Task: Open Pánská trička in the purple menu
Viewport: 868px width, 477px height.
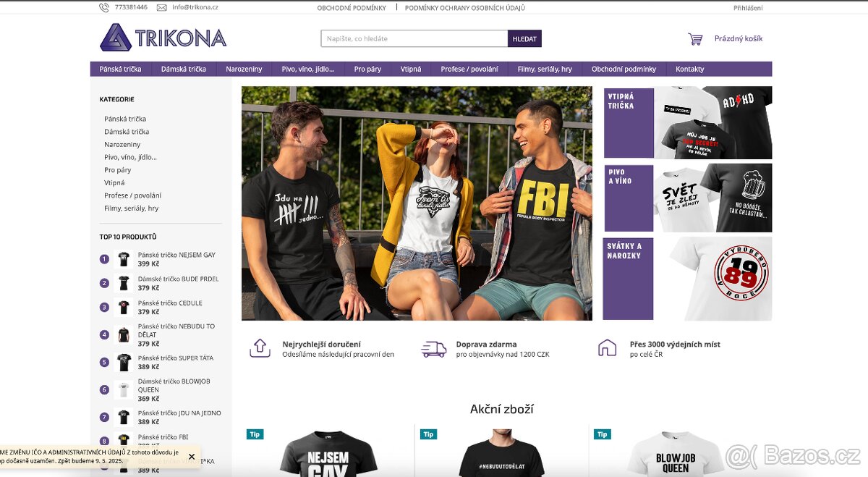Action: pyautogui.click(x=121, y=69)
